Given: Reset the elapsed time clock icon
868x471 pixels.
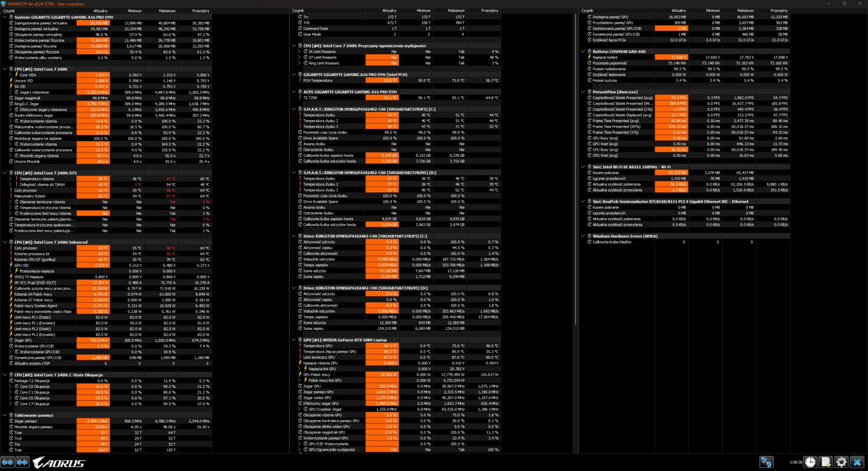Looking at the screenshot, I should point(810,462).
